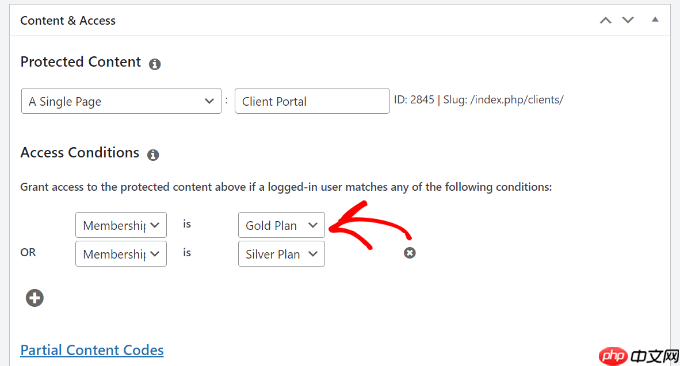This screenshot has width=680, height=366.
Task: Click the ID and Slug text
Action: click(479, 100)
